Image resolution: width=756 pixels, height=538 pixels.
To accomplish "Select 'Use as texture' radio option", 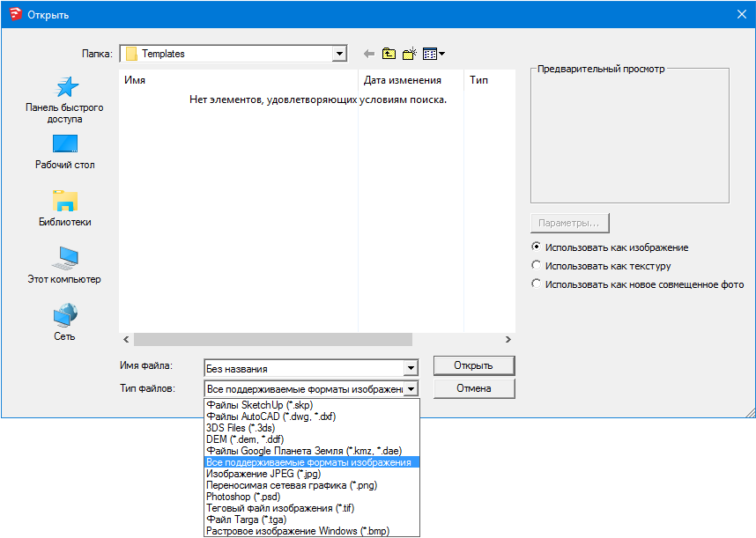I will 536,265.
